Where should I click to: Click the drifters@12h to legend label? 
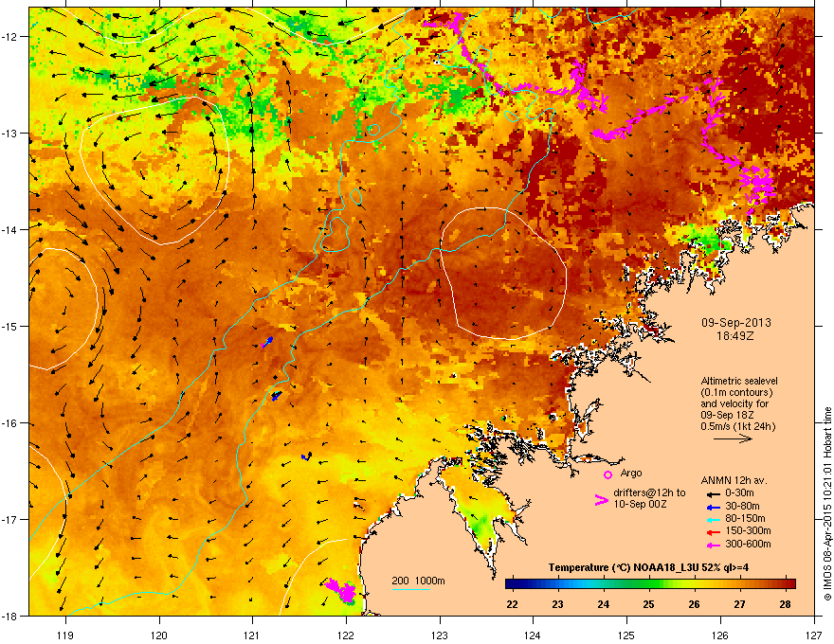tap(649, 493)
